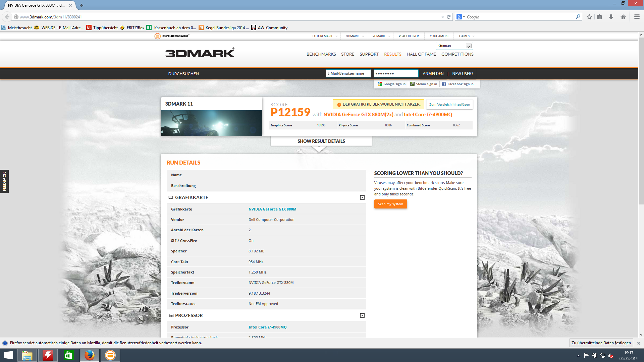The width and height of the screenshot is (644, 362).
Task: Open File Explorer from the taskbar
Action: point(27,355)
